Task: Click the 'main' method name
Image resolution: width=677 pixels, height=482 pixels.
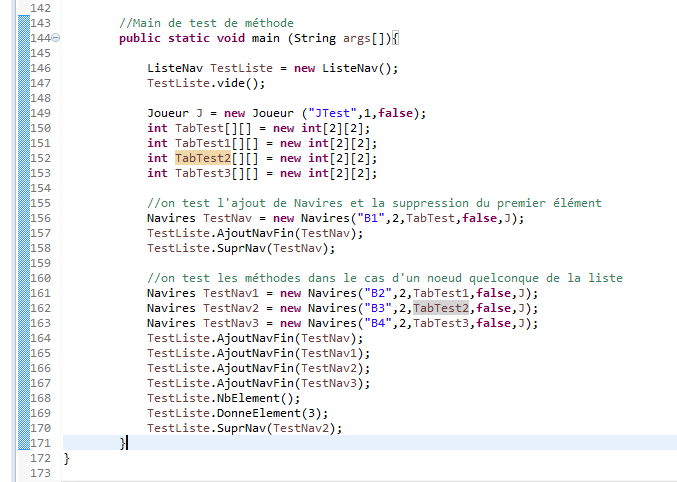Action: pyautogui.click(x=266, y=38)
